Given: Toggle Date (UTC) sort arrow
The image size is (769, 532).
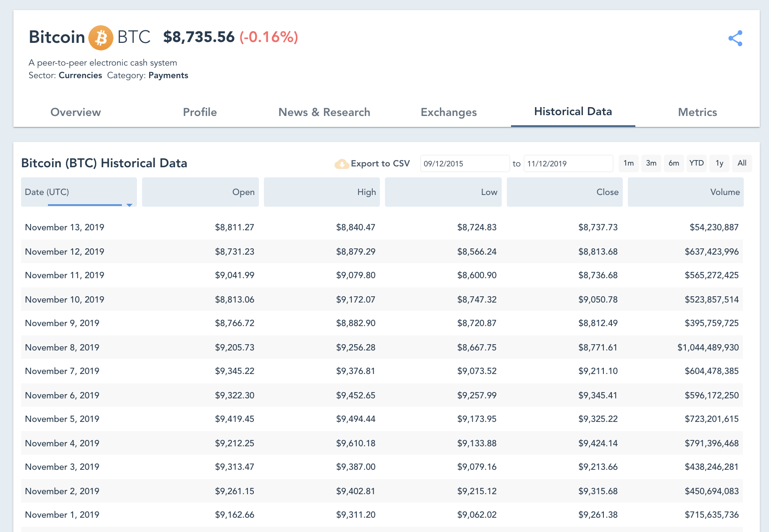Looking at the screenshot, I should tap(129, 205).
